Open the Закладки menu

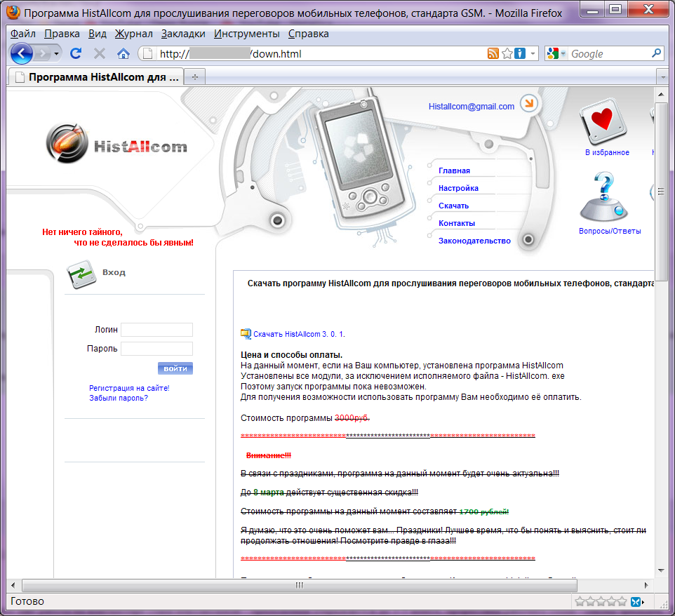click(x=183, y=34)
